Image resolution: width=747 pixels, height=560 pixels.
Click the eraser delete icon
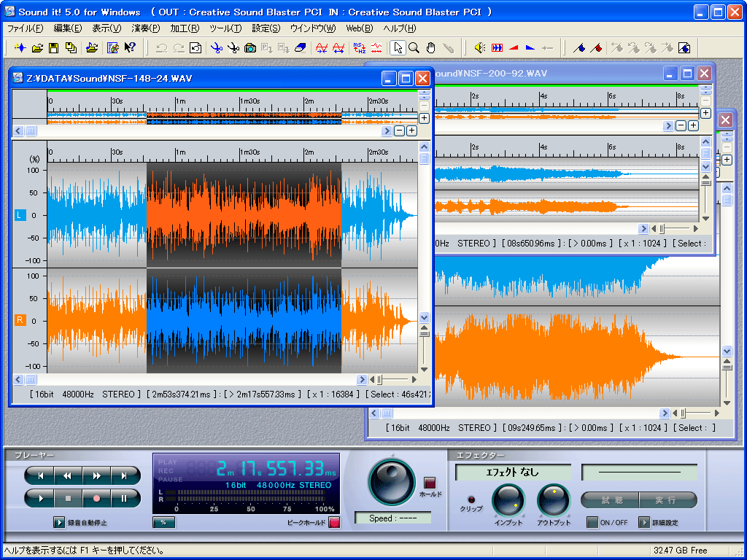pyautogui.click(x=300, y=47)
